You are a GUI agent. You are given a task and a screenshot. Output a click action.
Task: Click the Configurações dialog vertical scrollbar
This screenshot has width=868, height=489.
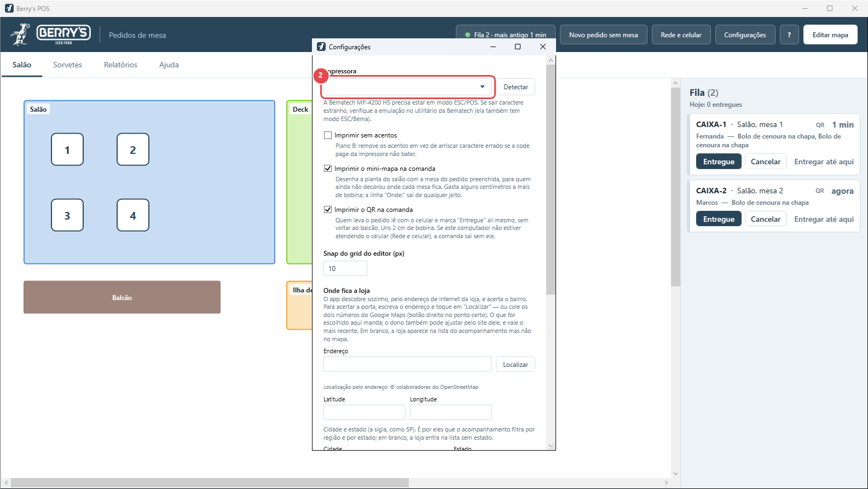pyautogui.click(x=551, y=180)
